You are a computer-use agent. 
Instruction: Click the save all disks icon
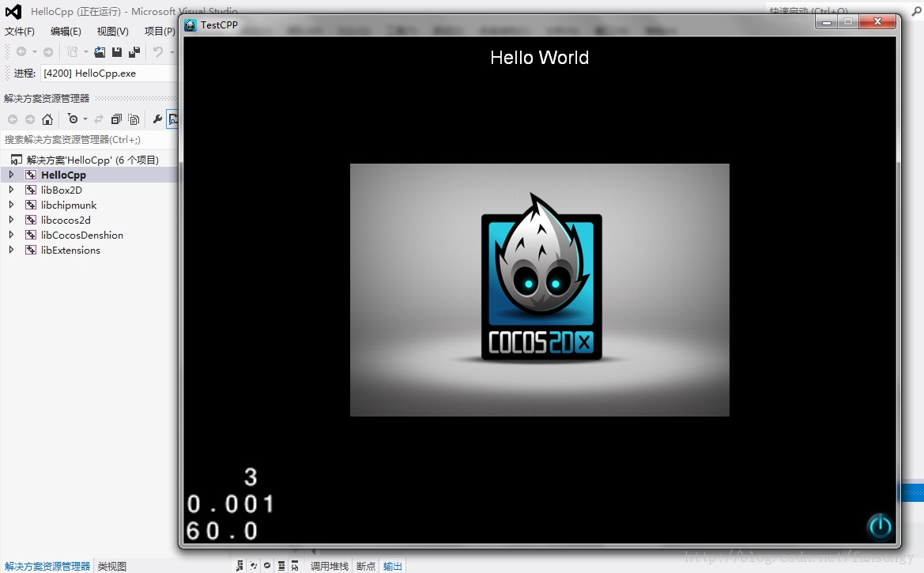pos(134,52)
